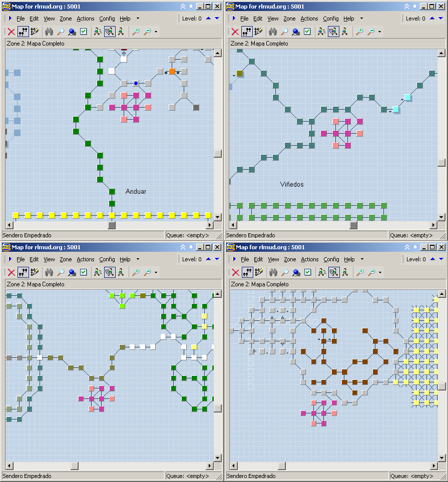Open the zoom dropdown arrow in bottom-left window
Viewport: 448px width, 482px height.
(156, 272)
